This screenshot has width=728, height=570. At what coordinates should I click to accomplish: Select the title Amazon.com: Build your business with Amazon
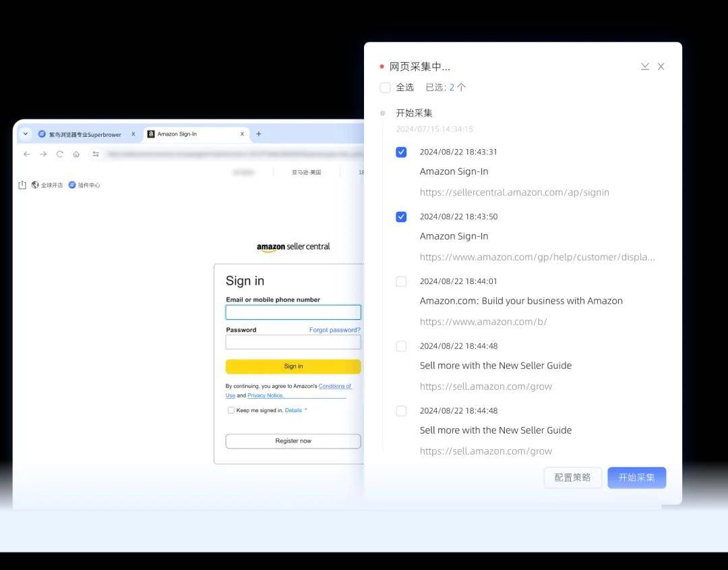(x=521, y=301)
